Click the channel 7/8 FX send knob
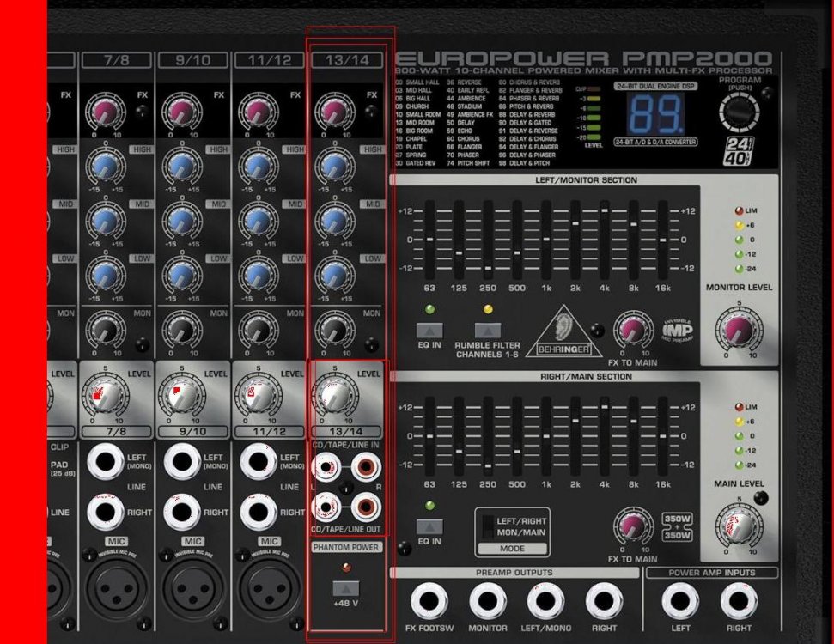The width and height of the screenshot is (834, 644). 106,112
